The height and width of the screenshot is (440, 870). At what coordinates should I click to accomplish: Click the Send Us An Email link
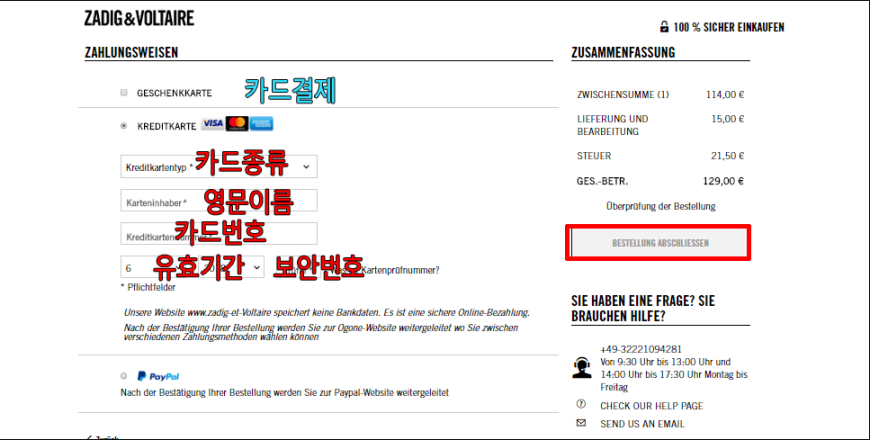(x=643, y=424)
